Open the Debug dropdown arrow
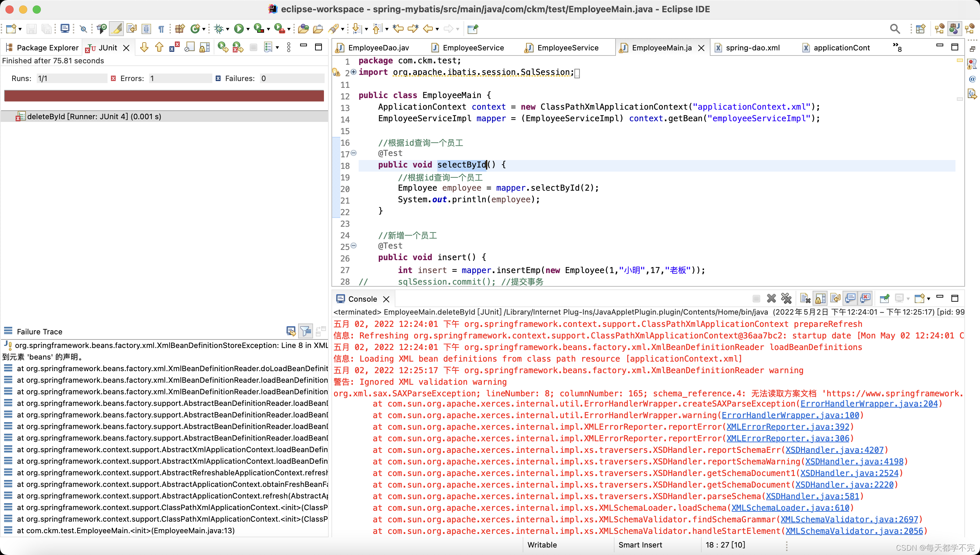This screenshot has width=980, height=555. (x=227, y=29)
